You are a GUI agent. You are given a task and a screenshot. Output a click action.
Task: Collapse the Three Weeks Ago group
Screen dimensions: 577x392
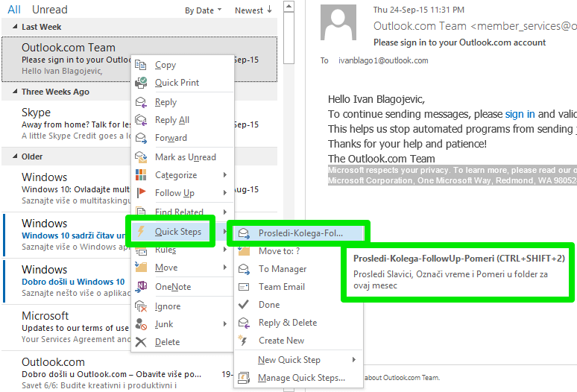(x=15, y=92)
